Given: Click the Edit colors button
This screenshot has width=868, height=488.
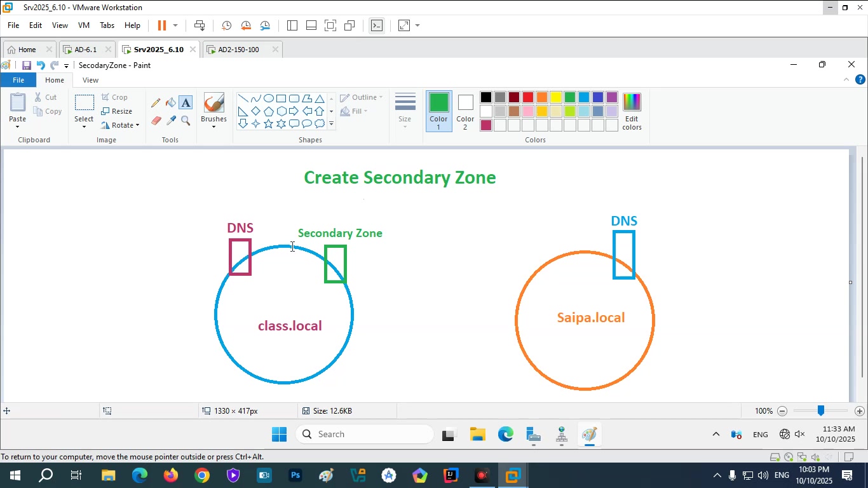Looking at the screenshot, I should 632,111.
